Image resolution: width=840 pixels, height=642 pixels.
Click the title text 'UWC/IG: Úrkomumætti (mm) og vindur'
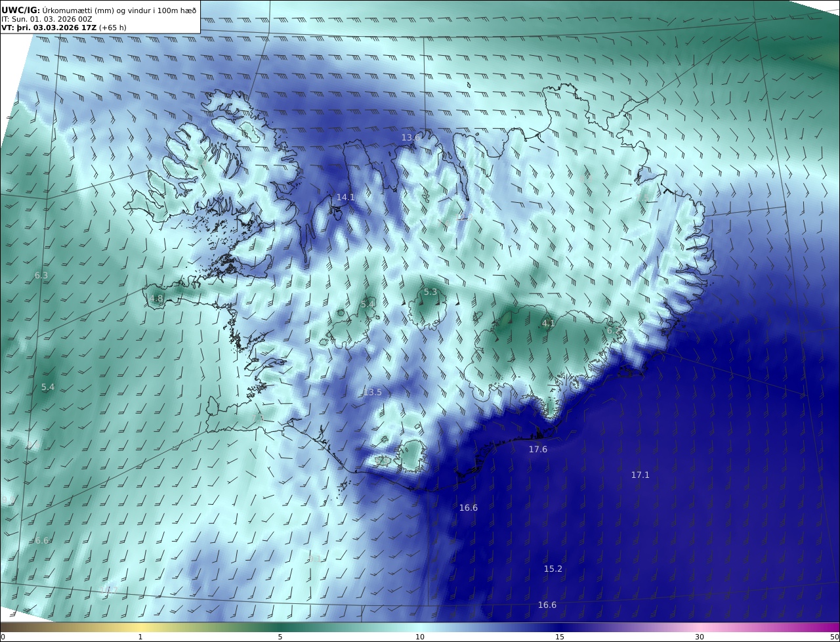(76, 10)
